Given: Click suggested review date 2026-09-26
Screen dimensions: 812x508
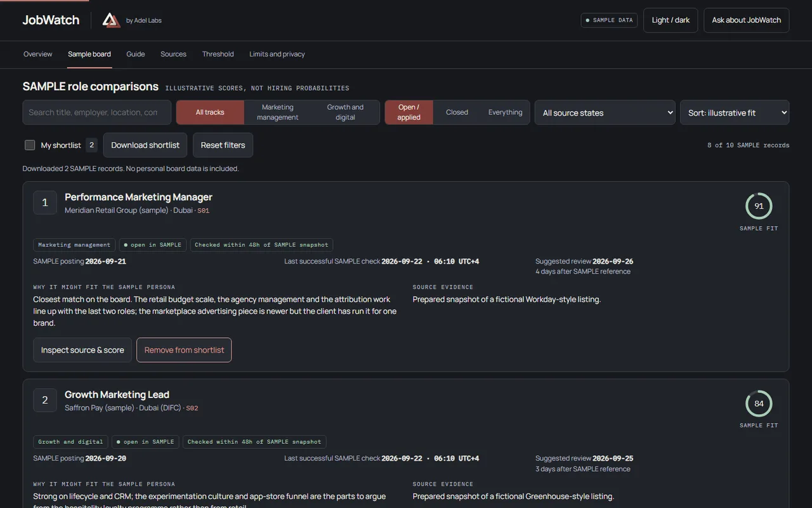Looking at the screenshot, I should coord(613,261).
